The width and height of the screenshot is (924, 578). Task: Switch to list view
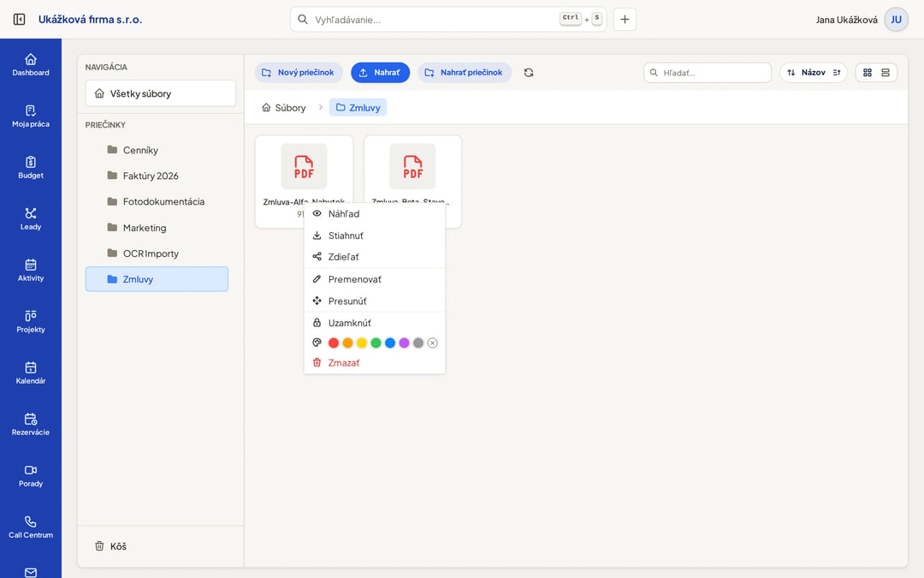click(x=885, y=73)
